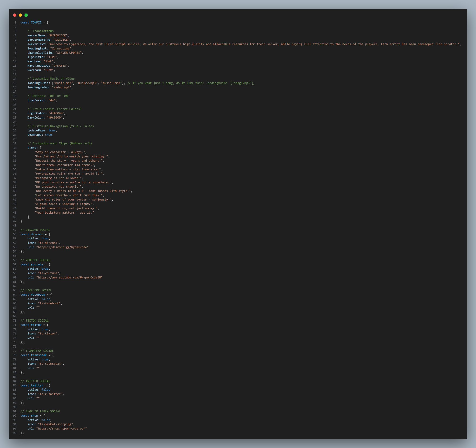This screenshot has width=476, height=448.
Task: Click the yellow minimize window button
Action: click(x=20, y=15)
